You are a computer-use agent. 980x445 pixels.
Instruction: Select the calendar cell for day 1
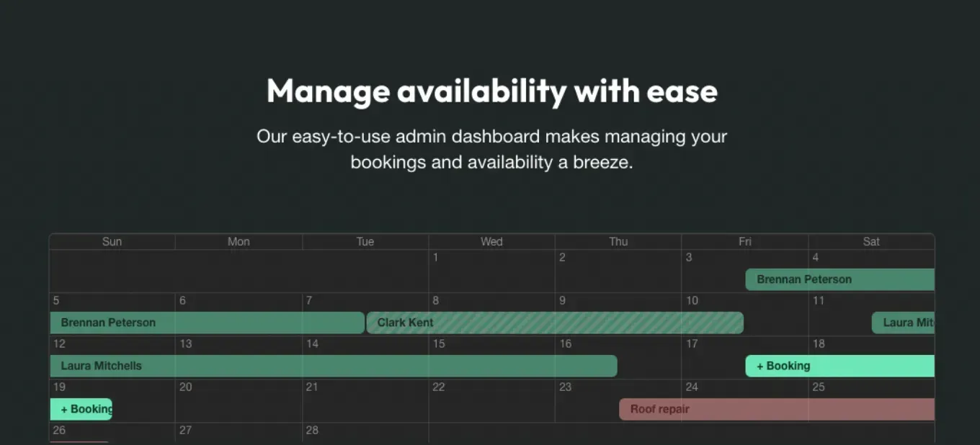coord(491,271)
